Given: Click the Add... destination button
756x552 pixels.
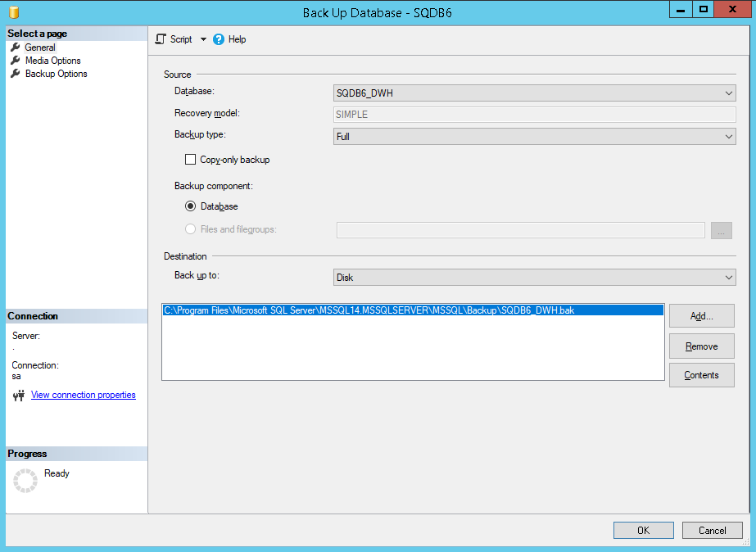Looking at the screenshot, I should point(701,316).
